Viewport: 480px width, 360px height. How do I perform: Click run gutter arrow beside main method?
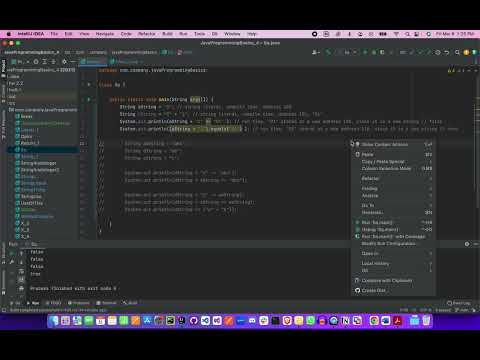(89, 99)
